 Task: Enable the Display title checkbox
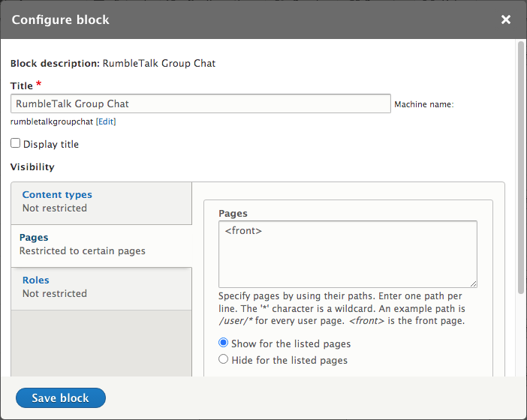[x=16, y=143]
